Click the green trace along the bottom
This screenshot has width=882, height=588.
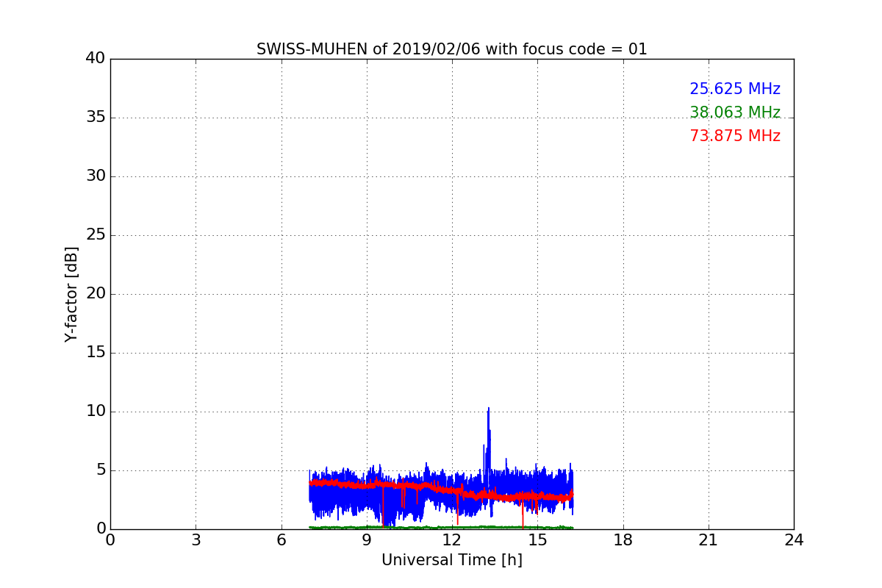pos(441,527)
